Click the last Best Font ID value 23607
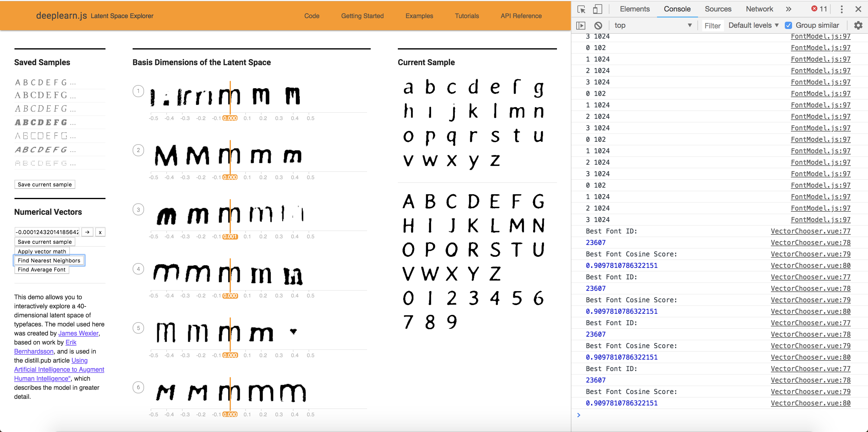The height and width of the screenshot is (432, 868). (596, 380)
